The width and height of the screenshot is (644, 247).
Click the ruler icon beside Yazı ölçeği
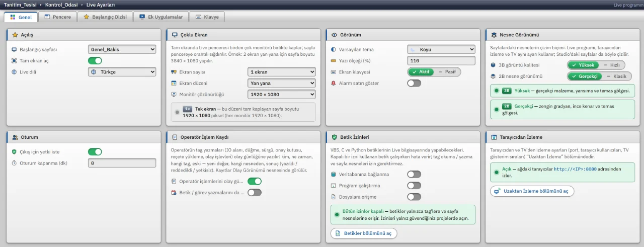point(333,61)
